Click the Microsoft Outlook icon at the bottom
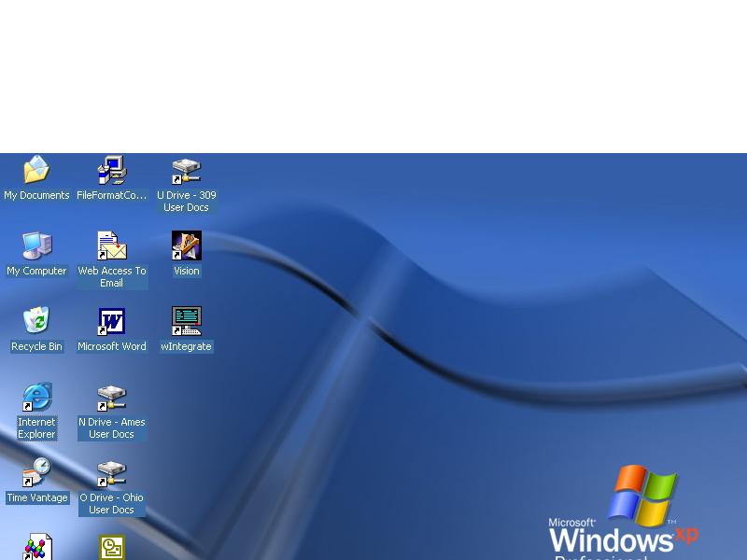 (111, 546)
